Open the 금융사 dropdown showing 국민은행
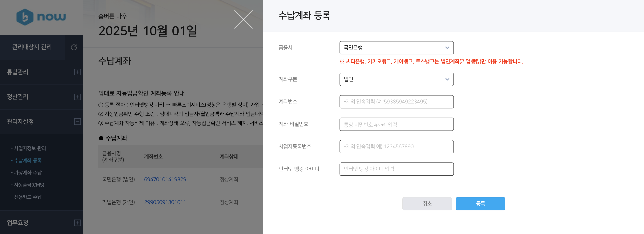The image size is (644, 234). [396, 48]
